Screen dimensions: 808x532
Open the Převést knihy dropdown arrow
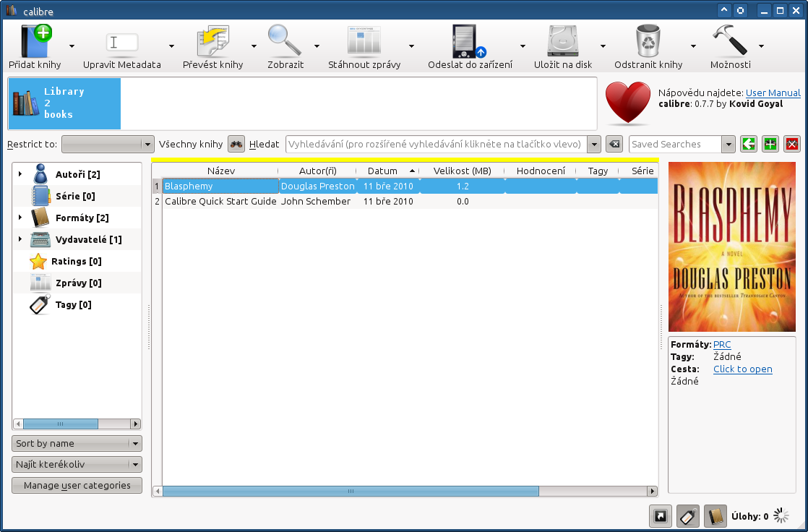click(x=254, y=46)
